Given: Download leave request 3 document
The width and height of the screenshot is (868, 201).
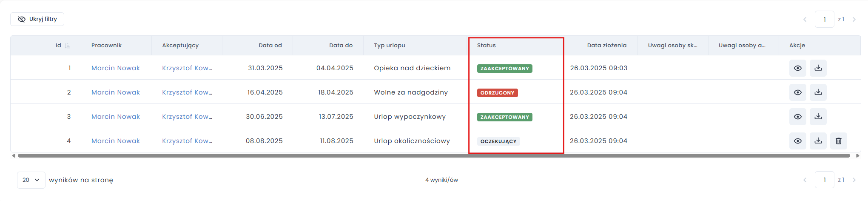Looking at the screenshot, I should pyautogui.click(x=818, y=117).
